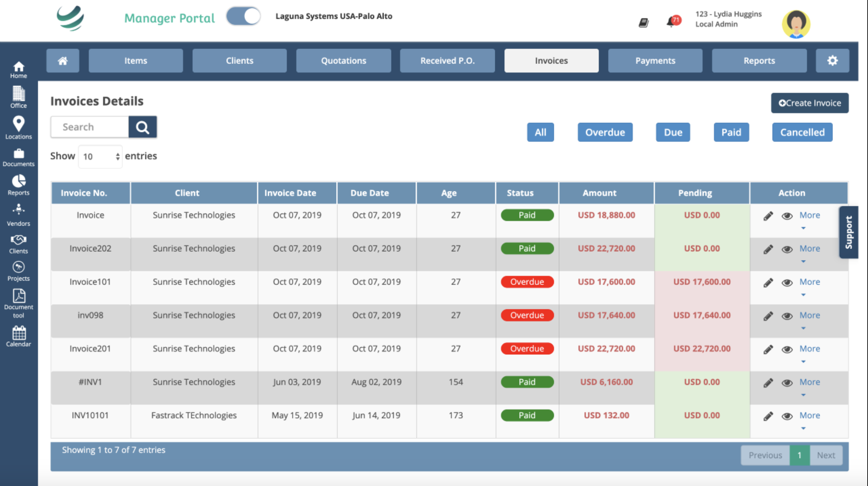Image resolution: width=868 pixels, height=486 pixels.
Task: Click the Create Invoice button
Action: coord(809,103)
